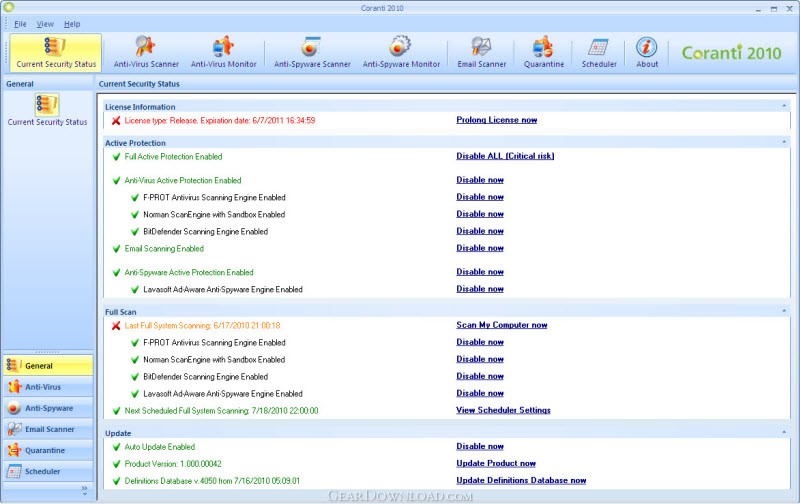Disable Anti-Virus Active Protection
This screenshot has width=800, height=504.
[480, 180]
